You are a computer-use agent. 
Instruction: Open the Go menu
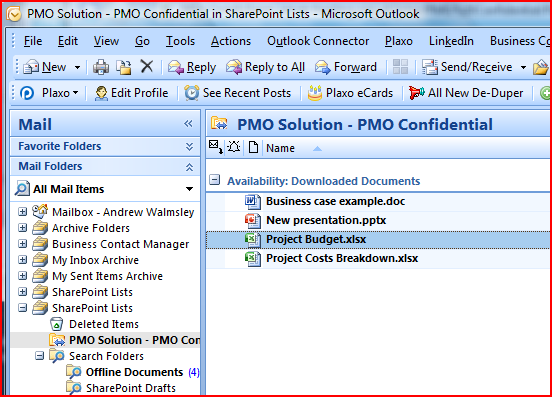[142, 41]
